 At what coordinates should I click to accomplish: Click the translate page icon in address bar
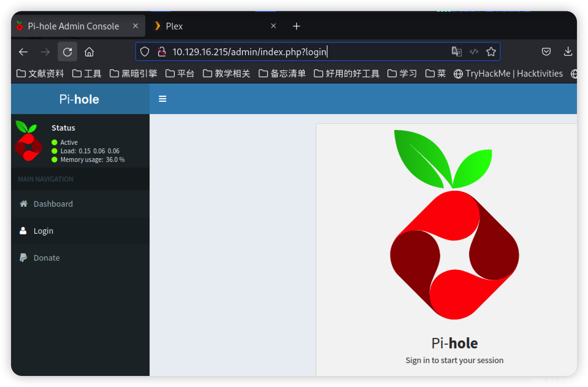457,52
